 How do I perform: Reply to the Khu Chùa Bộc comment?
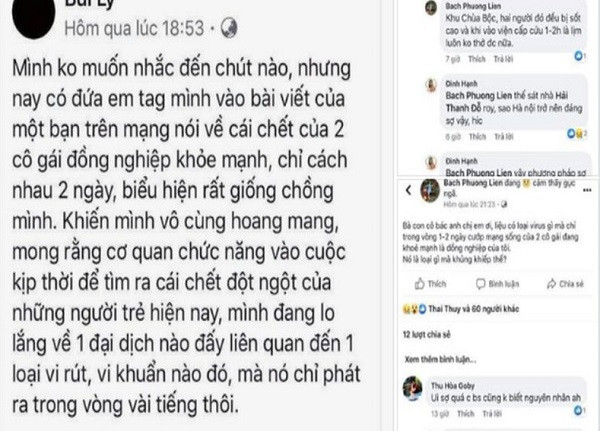coord(503,59)
